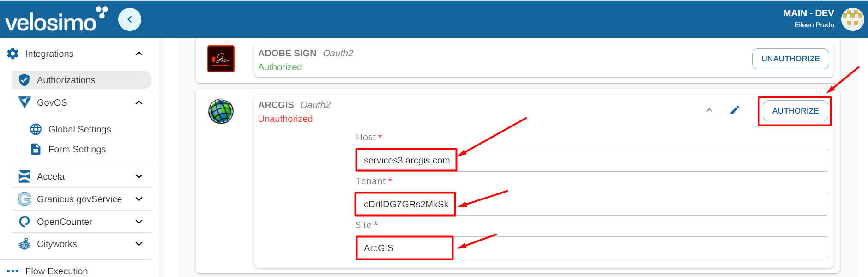
Task: Select the OpenCounter menu label
Action: (x=65, y=222)
